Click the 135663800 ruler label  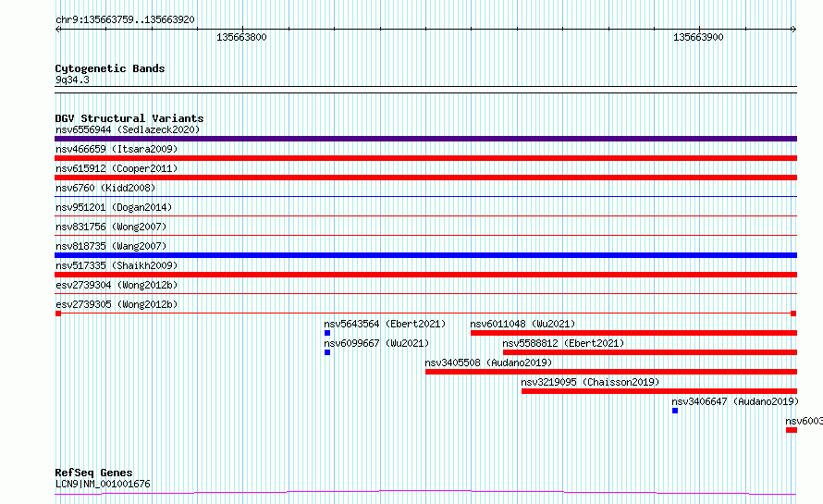click(241, 37)
